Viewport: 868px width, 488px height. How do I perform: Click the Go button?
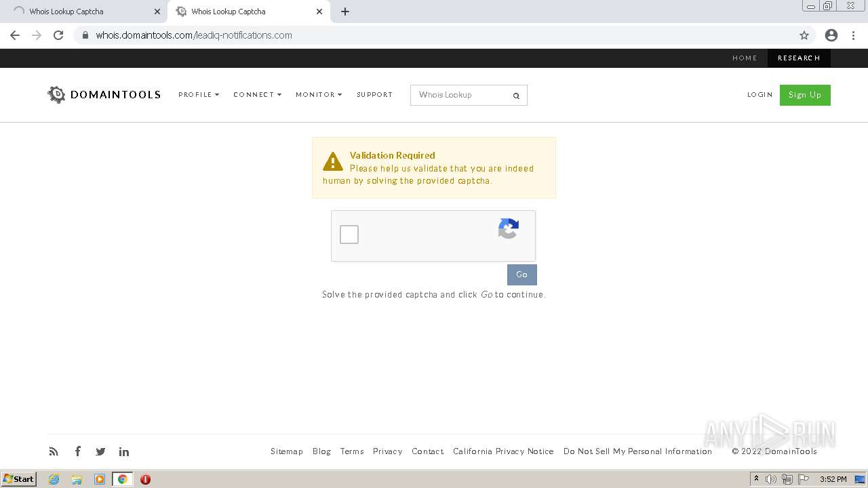[521, 274]
